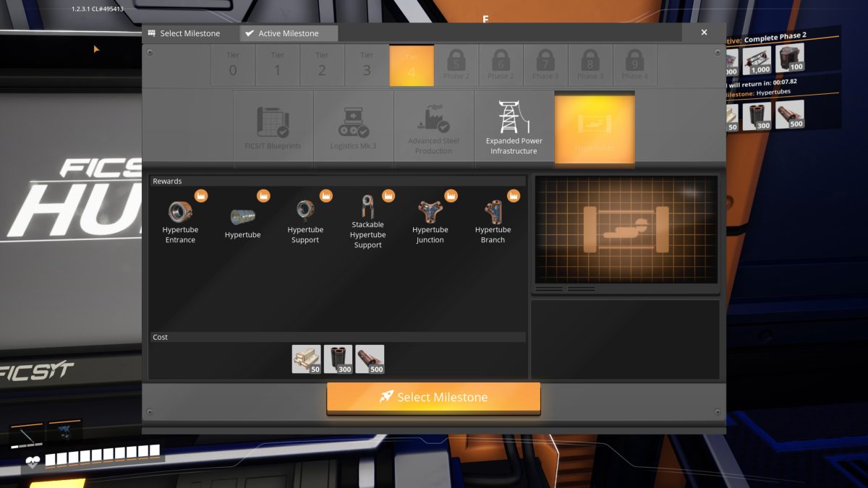868x488 pixels.
Task: Select Tier 2
Action: (323, 65)
